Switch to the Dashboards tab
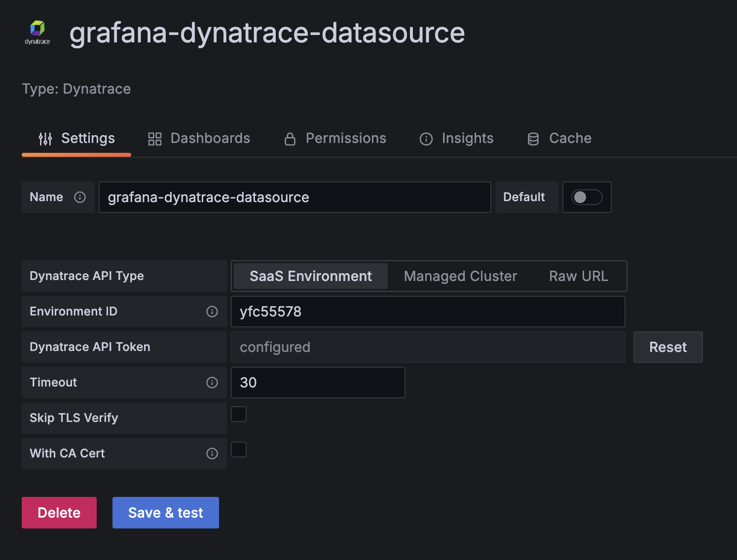 click(199, 139)
